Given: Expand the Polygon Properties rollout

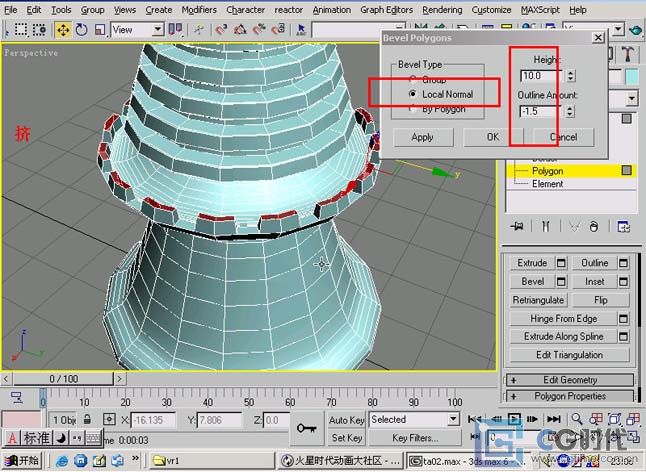Looking at the screenshot, I should 570,396.
